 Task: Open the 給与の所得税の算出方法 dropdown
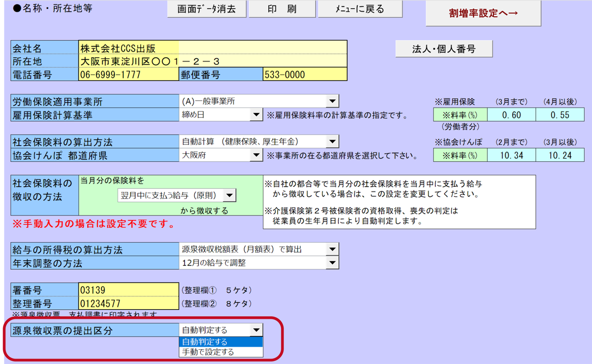[332, 249]
